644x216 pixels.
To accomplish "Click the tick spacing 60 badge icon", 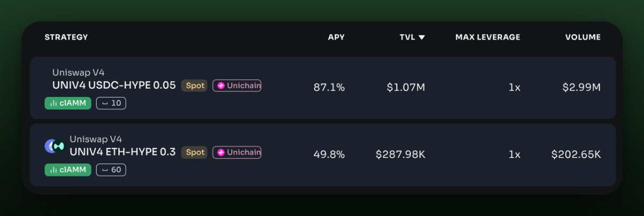I will tap(105, 170).
